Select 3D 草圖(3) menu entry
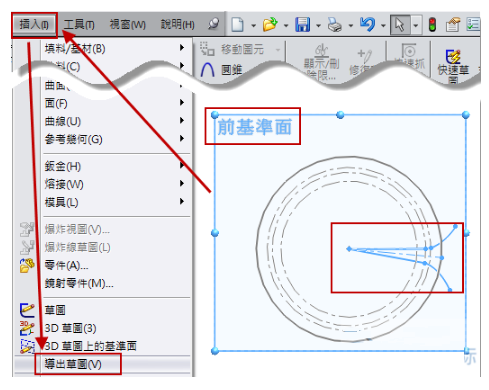This screenshot has width=489, height=390. coord(70,328)
